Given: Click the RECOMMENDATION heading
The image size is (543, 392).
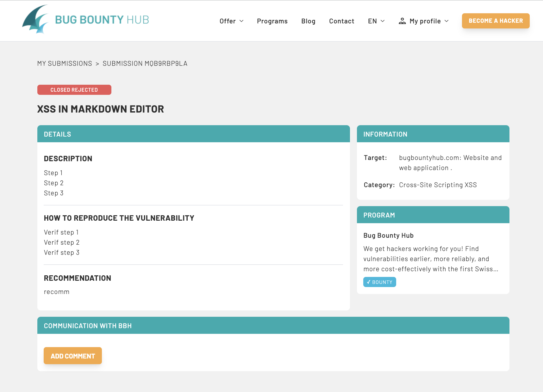Looking at the screenshot, I should point(78,278).
